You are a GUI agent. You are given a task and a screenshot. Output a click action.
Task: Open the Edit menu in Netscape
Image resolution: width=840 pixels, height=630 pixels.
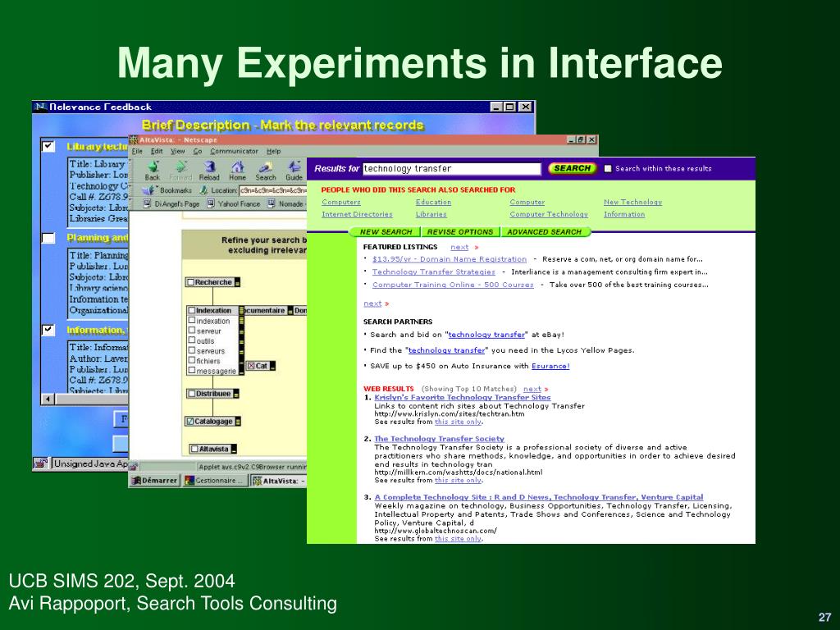tap(157, 152)
